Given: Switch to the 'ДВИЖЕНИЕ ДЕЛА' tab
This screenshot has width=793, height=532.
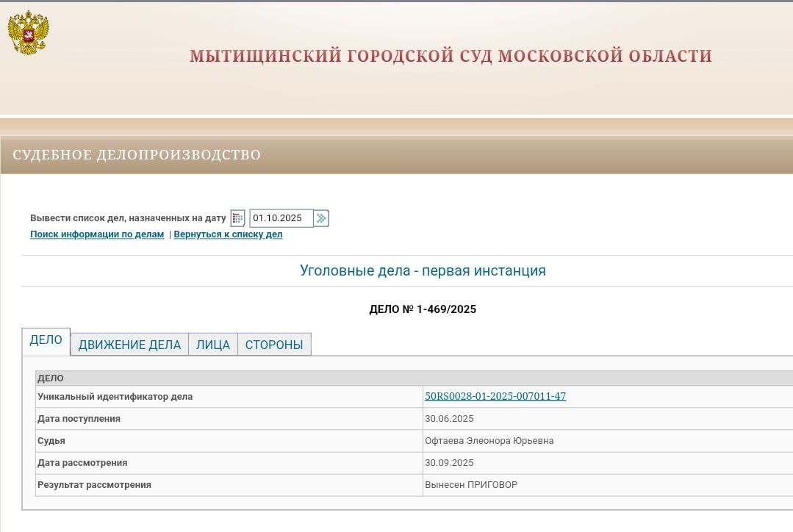Looking at the screenshot, I should pos(129,345).
